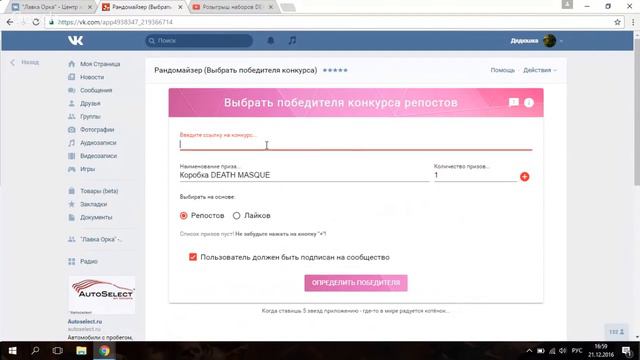Open Сообщения sidebar icon
The width and height of the screenshot is (640, 360).
click(72, 90)
